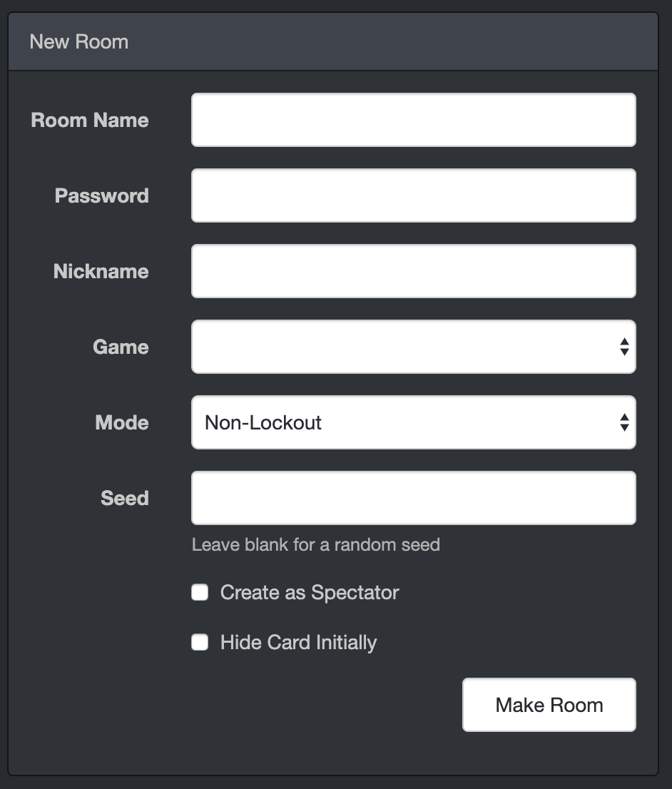This screenshot has width=672, height=789.
Task: Click the New Room panel header
Action: 333,42
